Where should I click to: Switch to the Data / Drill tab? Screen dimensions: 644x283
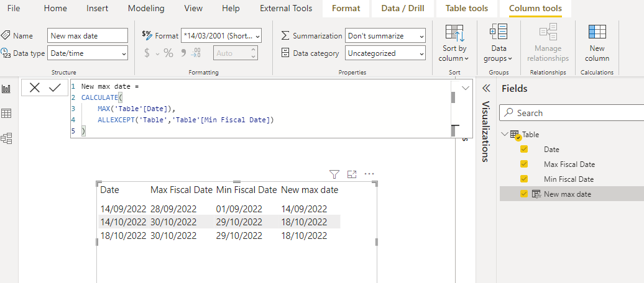tap(403, 8)
